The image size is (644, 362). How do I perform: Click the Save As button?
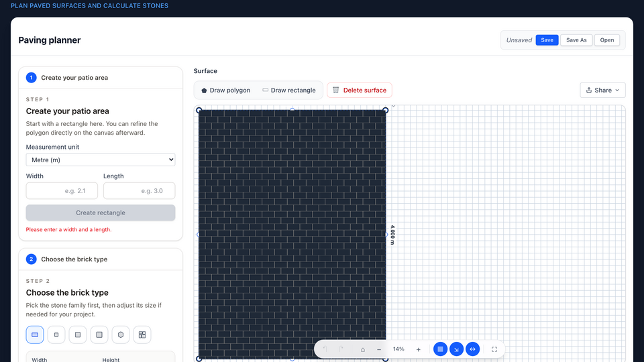(x=576, y=40)
